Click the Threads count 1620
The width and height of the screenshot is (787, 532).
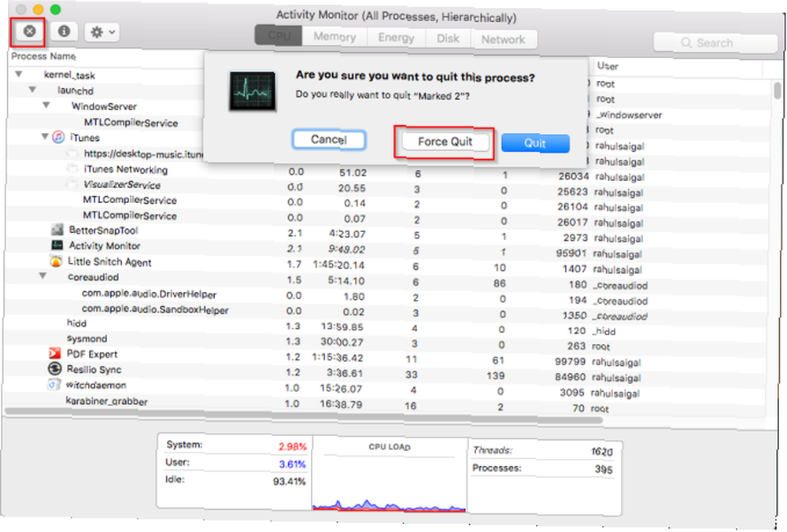[x=602, y=452]
